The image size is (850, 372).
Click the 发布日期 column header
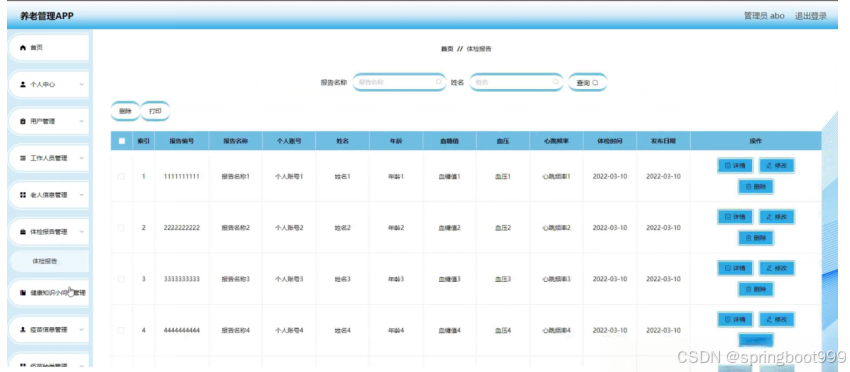coord(663,141)
